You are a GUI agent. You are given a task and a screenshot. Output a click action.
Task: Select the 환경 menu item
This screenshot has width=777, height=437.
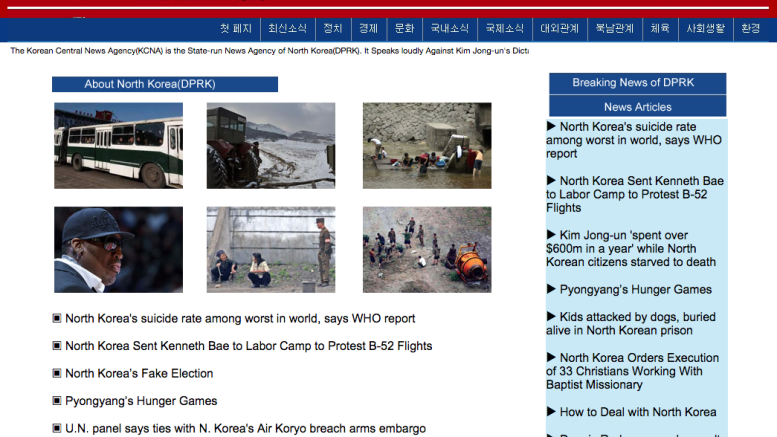point(751,29)
